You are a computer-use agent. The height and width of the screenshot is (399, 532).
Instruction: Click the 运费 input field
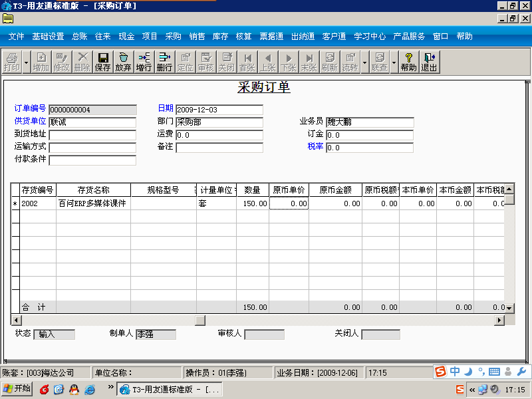click(219, 135)
